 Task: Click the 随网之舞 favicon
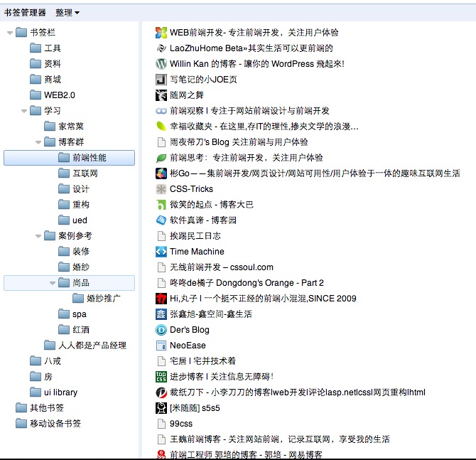point(161,95)
